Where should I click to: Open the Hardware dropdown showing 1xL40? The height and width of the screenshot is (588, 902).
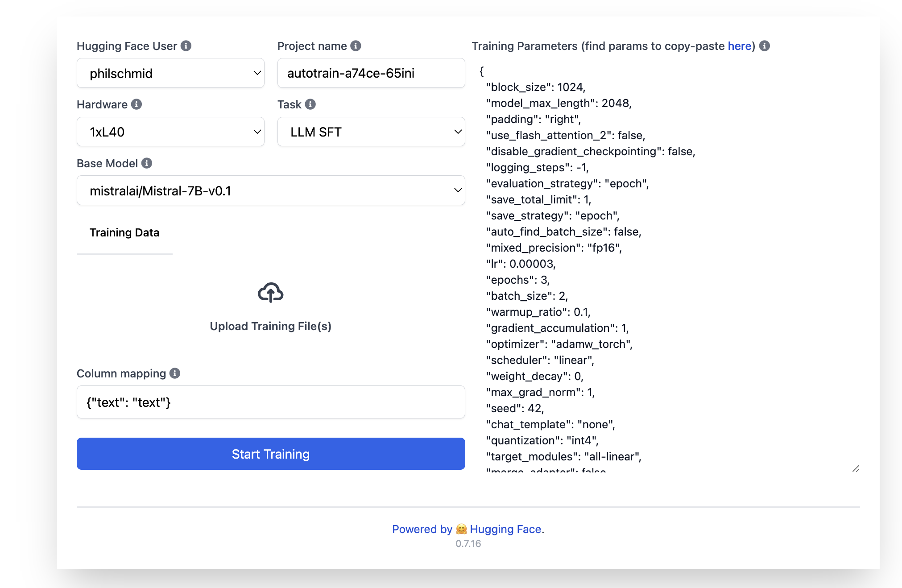click(170, 132)
